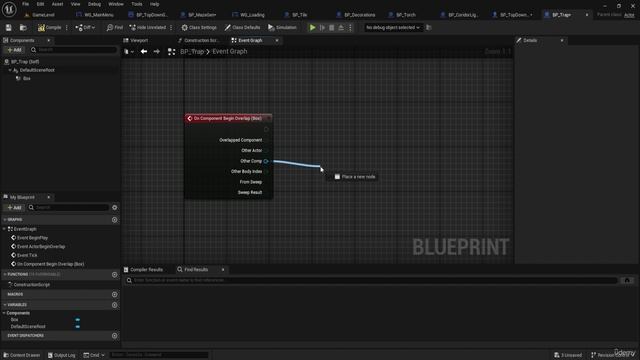Image resolution: width=640 pixels, height=360 pixels.
Task: Compile the BP_Trap blueprint
Action: click(x=49, y=27)
